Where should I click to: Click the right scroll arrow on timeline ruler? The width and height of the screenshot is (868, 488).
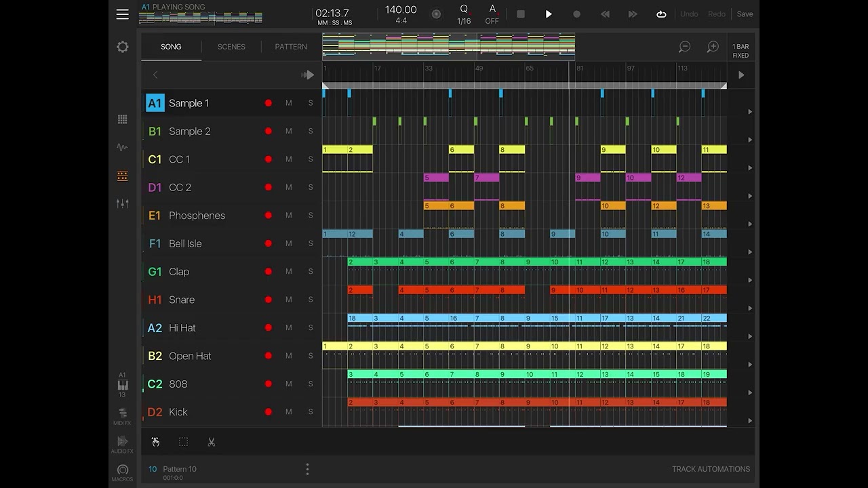pyautogui.click(x=741, y=75)
